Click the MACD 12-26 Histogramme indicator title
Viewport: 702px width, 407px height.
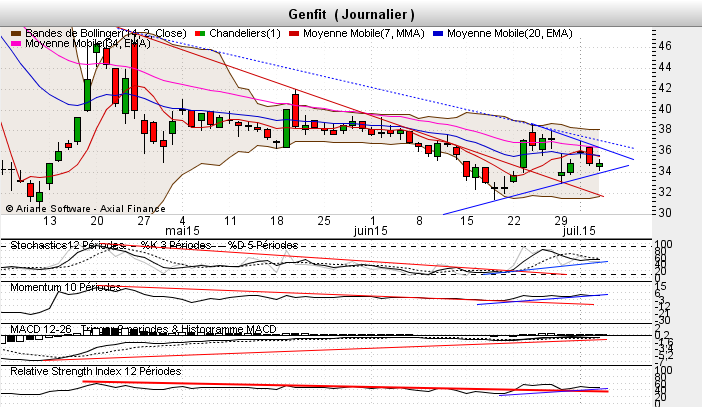143,329
